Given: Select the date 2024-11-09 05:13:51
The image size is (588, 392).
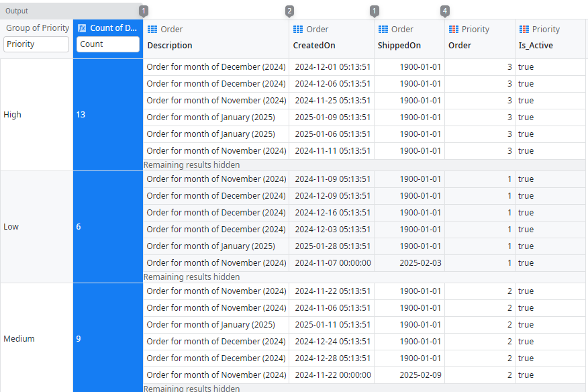Looking at the screenshot, I should [333, 179].
